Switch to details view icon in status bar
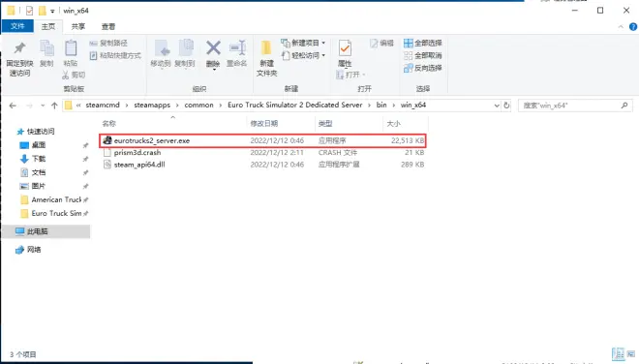This screenshot has height=364, width=639. (618, 353)
